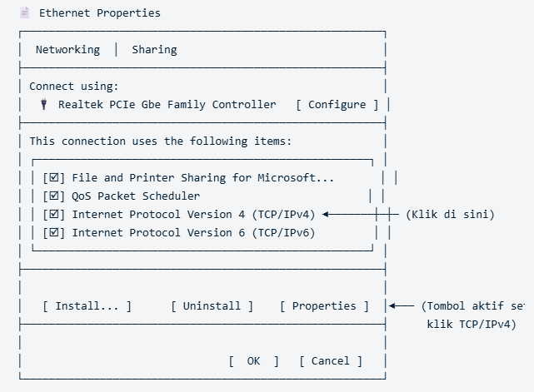
Task: Click the Configure button
Action: [x=337, y=105]
